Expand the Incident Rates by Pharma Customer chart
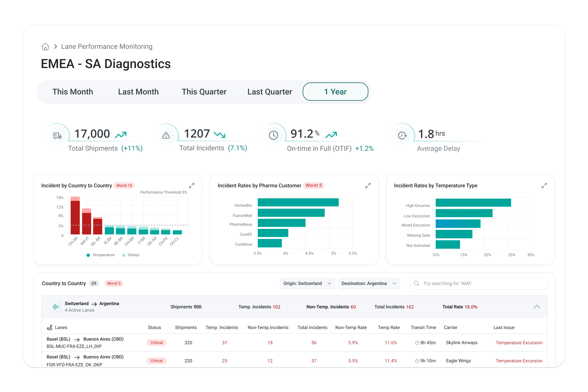 (x=368, y=186)
